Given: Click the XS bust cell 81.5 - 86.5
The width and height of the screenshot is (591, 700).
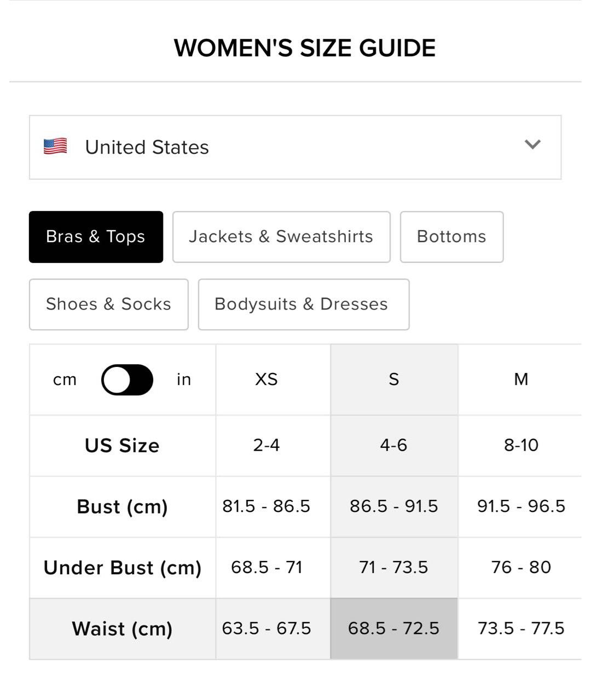Looking at the screenshot, I should click(x=266, y=506).
